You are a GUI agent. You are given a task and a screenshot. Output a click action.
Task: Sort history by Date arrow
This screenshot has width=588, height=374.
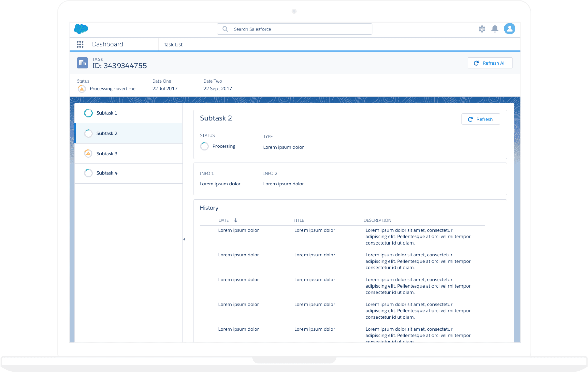tap(235, 220)
